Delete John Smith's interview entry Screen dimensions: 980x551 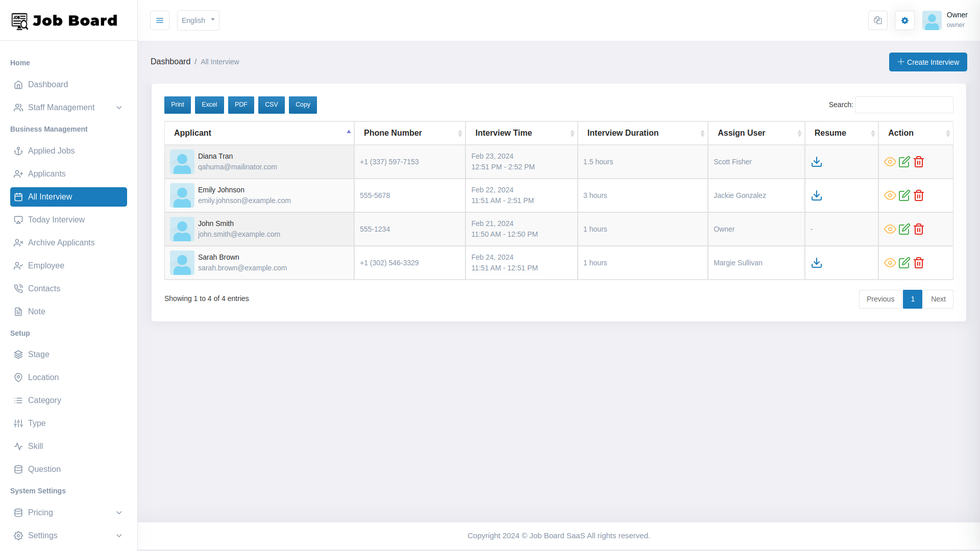pos(919,229)
